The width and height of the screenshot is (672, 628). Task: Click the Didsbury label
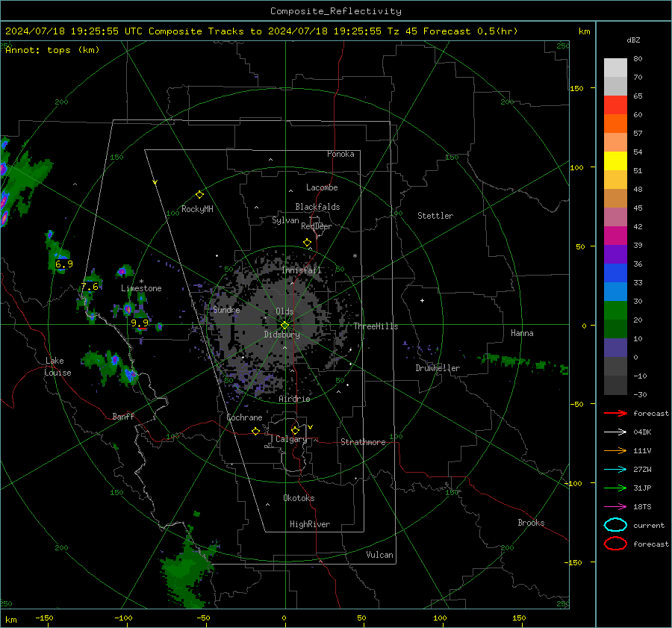tap(281, 335)
